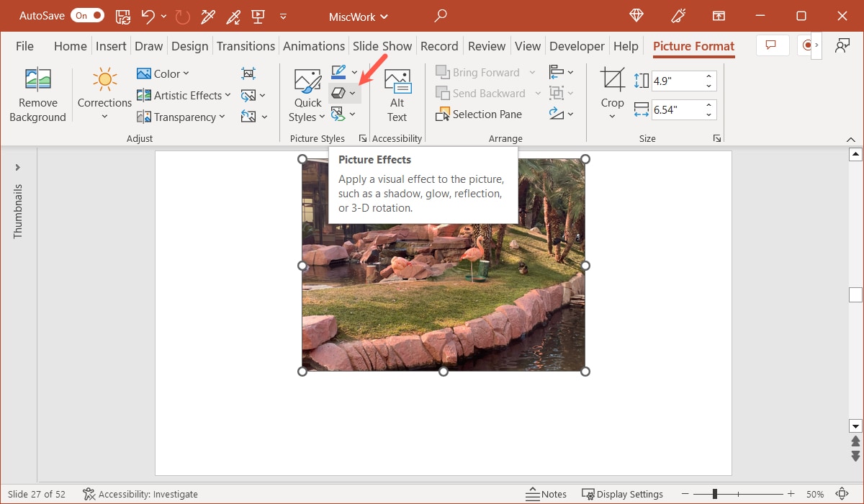Viewport: 864px width, 504px height.
Task: Open the Transparency dropdown
Action: tap(182, 116)
